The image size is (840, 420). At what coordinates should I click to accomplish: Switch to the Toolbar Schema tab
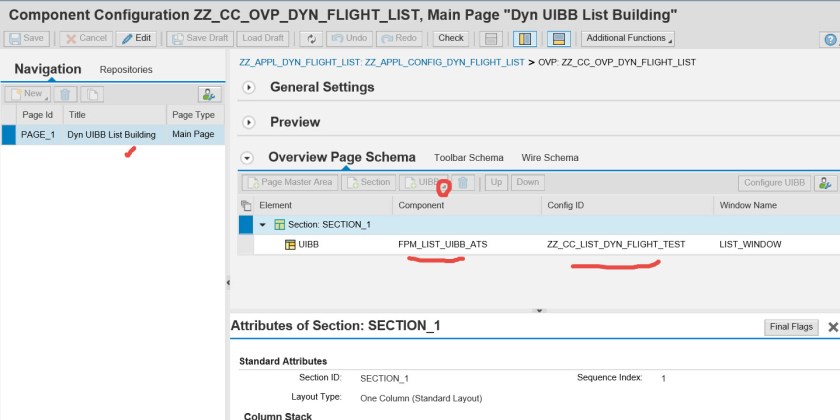tap(469, 158)
